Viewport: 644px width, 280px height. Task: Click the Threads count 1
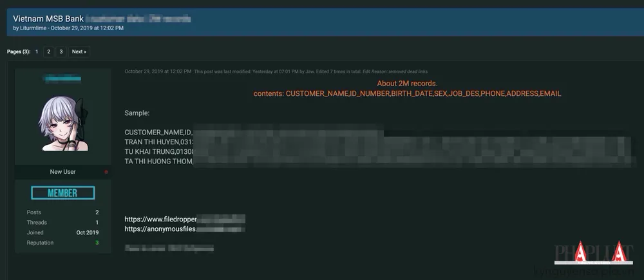pos(97,223)
